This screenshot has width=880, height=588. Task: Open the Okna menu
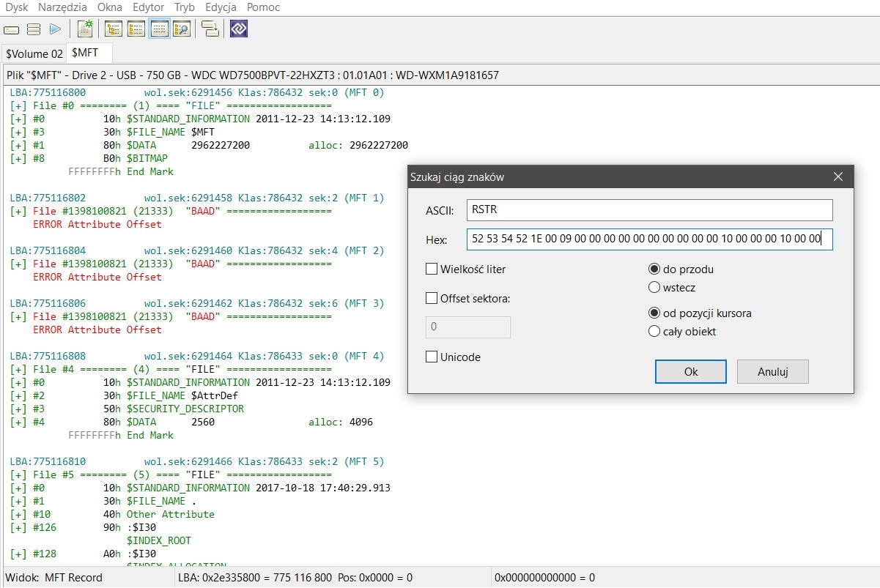click(110, 7)
